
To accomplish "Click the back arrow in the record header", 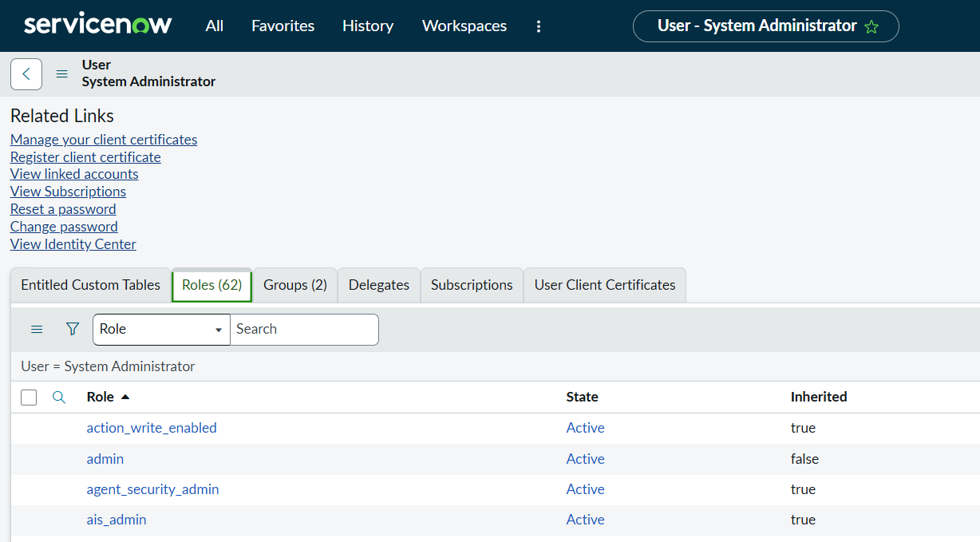I will pos(26,73).
